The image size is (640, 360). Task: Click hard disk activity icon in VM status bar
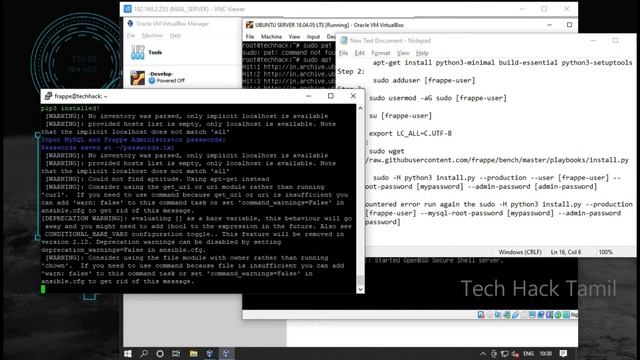coord(481,315)
